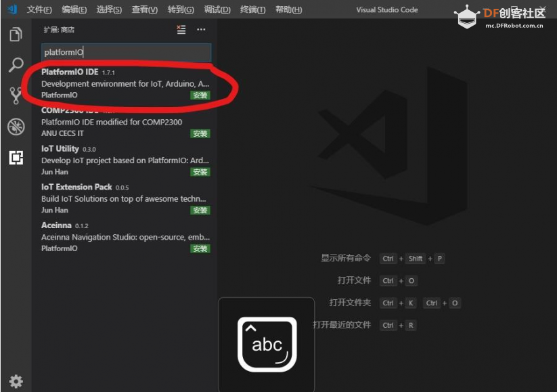The height and width of the screenshot is (392, 557).
Task: Select the PlatformIO IDE extension title
Action: tap(70, 72)
